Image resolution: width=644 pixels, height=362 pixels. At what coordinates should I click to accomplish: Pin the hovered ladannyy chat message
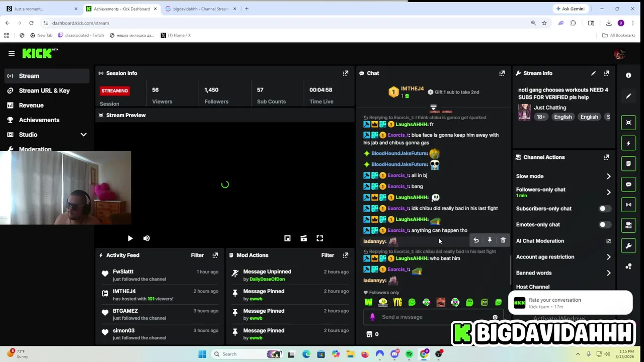point(490,241)
